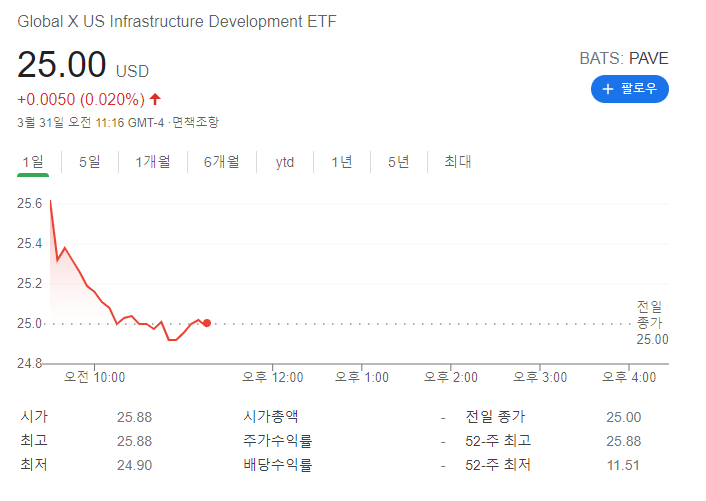Click the 배당수익률 label

(278, 464)
